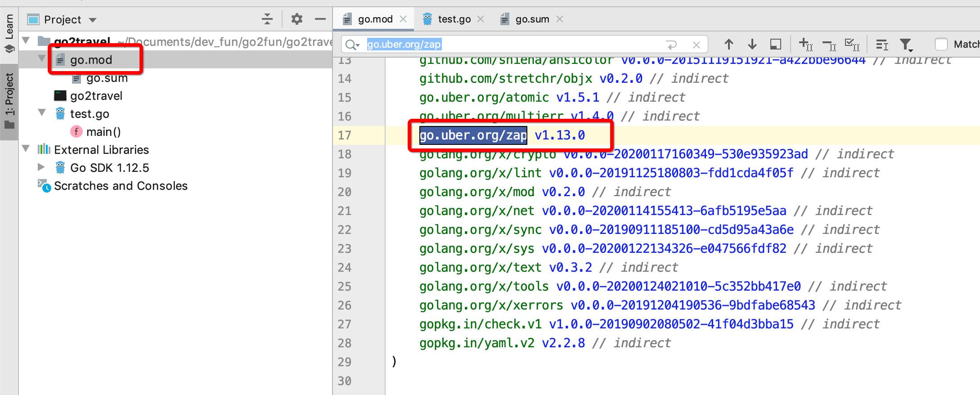Click the go.uber.org/multierr dependency line

(559, 116)
